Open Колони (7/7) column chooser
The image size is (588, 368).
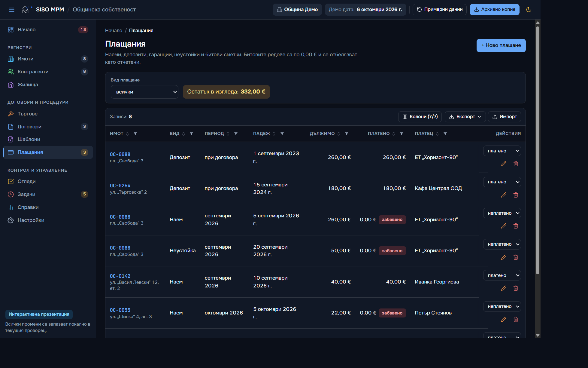pos(420,117)
